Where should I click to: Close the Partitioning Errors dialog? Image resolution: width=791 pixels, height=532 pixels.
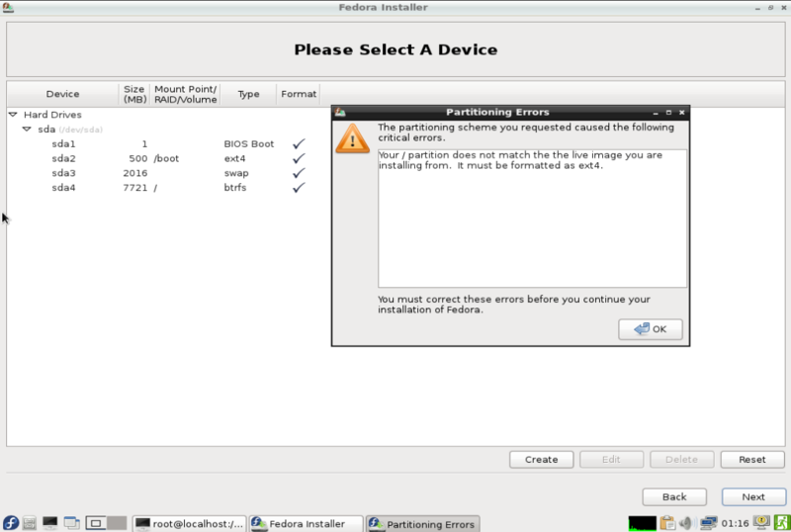point(681,112)
